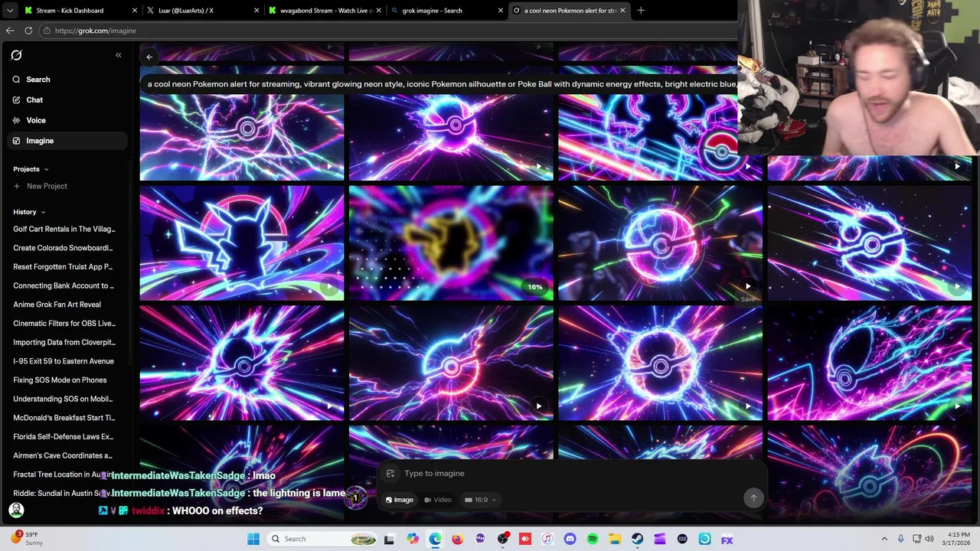The image size is (980, 551).
Task: Open the Windows Start menu
Action: click(x=253, y=539)
